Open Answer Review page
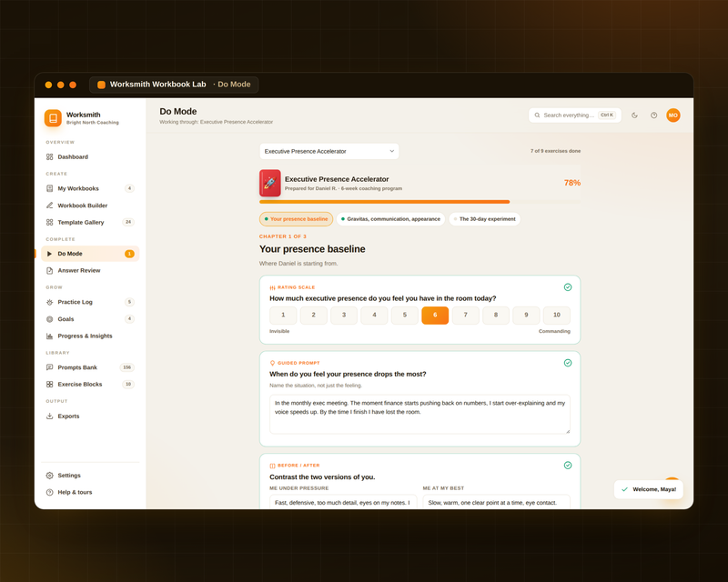The width and height of the screenshot is (728, 582). click(90, 271)
